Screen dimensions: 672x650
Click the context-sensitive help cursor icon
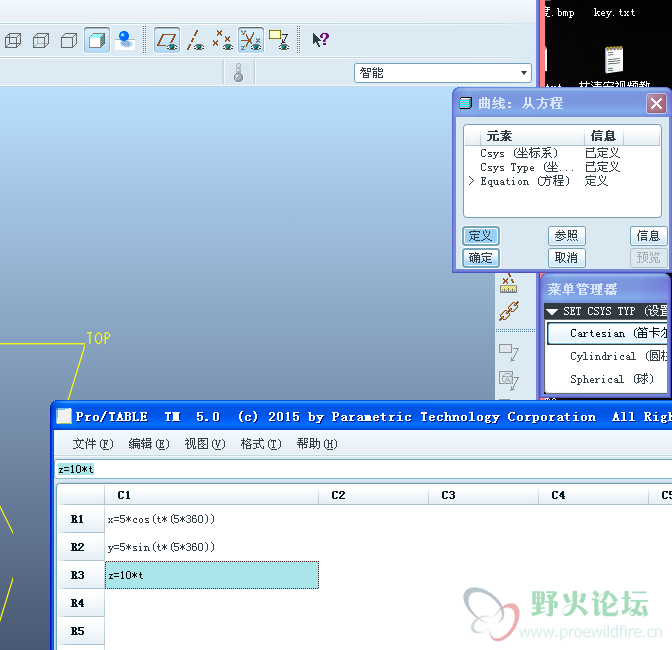(x=320, y=40)
